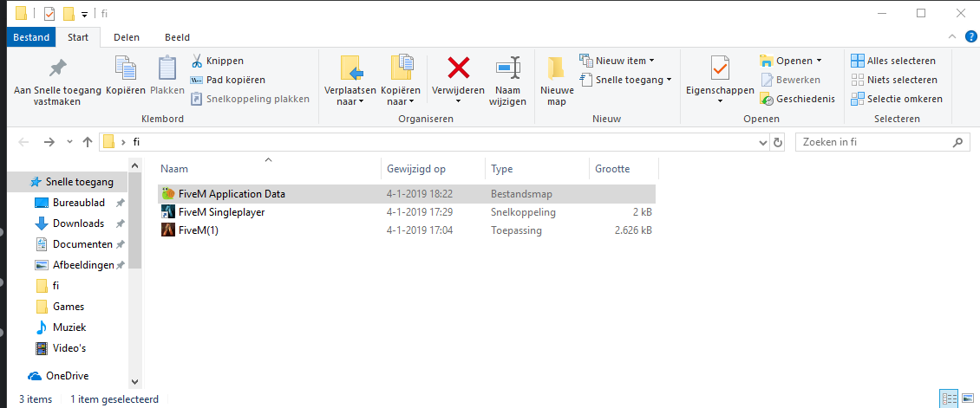Image resolution: width=980 pixels, height=408 pixels.
Task: Open Geschiedenis file history
Action: (797, 99)
